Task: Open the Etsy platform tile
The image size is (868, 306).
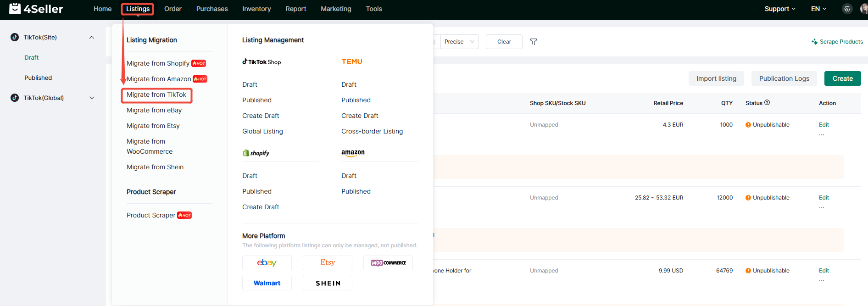Action: [328, 263]
